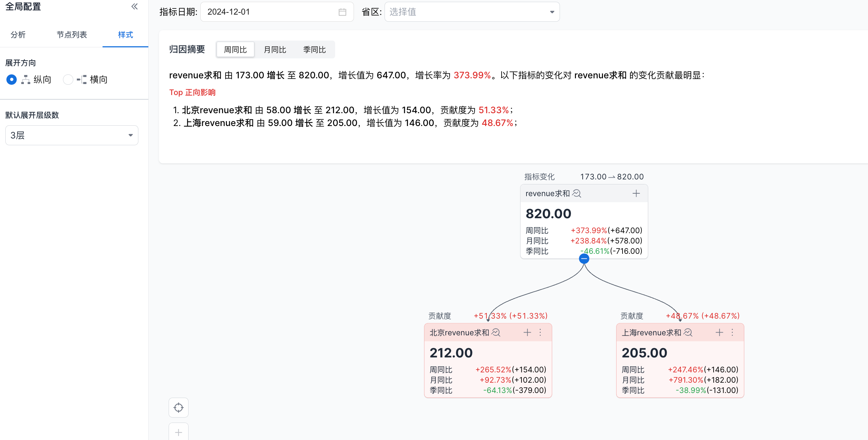868x440 pixels.
Task: Open the 默认展开层级数 3层 dropdown
Action: [72, 135]
